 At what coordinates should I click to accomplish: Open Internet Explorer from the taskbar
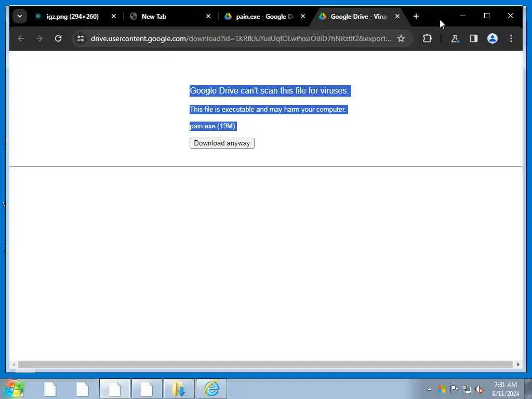211,389
